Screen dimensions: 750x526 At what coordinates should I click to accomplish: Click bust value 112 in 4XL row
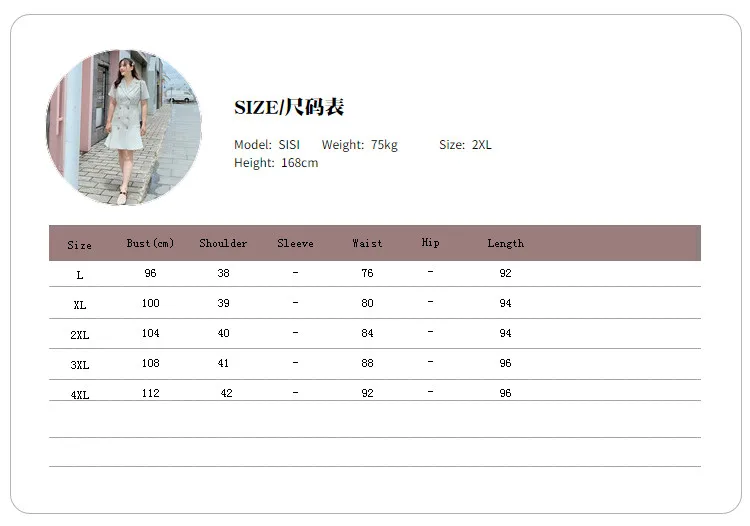point(151,393)
